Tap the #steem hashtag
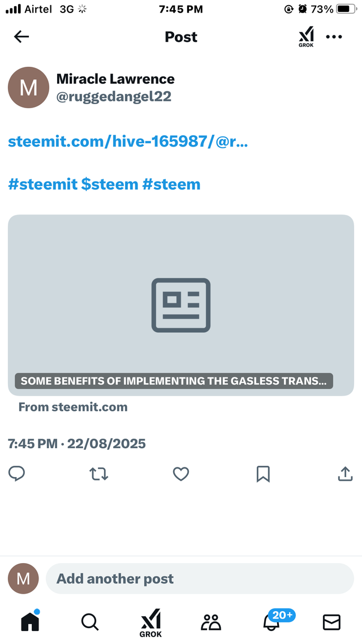The height and width of the screenshot is (644, 362). pos(171,184)
